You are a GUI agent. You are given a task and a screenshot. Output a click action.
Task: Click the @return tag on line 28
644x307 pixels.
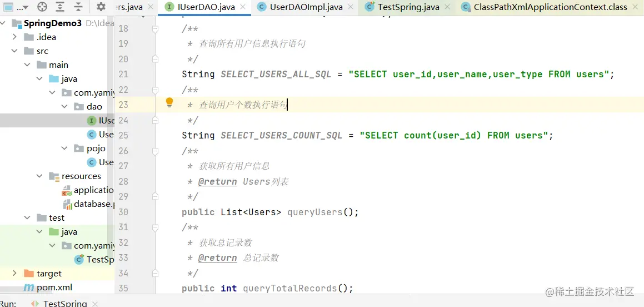217,182
